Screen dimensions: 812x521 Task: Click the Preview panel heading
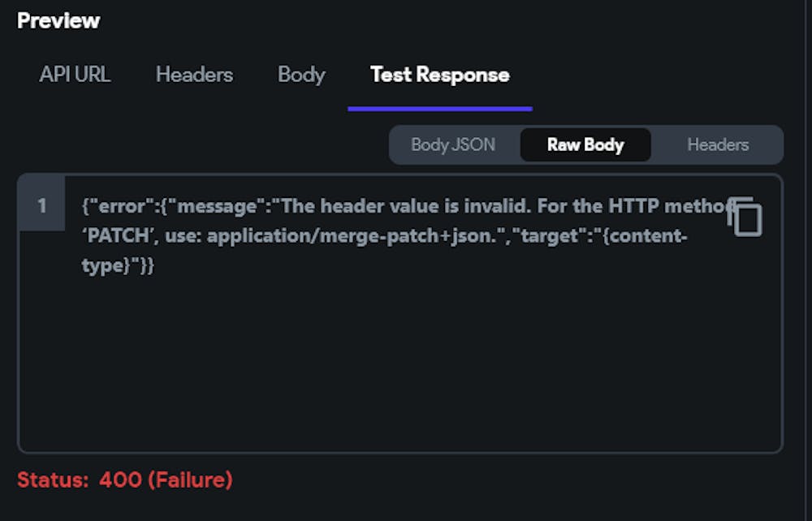click(58, 20)
